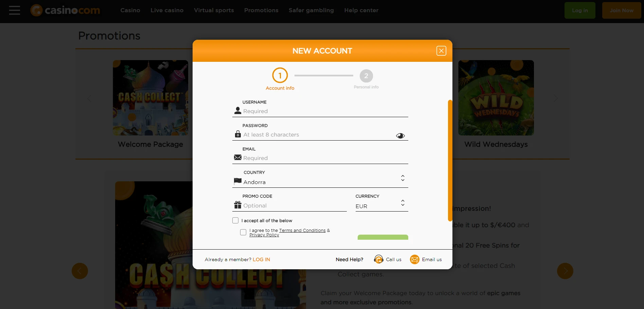Image resolution: width=644 pixels, height=309 pixels.
Task: Open Casino in top navigation
Action: [x=130, y=10]
